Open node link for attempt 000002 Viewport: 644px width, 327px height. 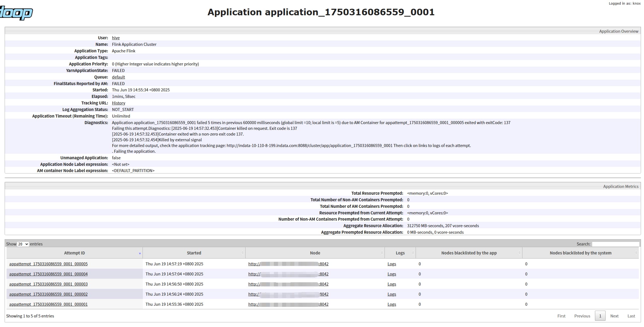tap(288, 294)
